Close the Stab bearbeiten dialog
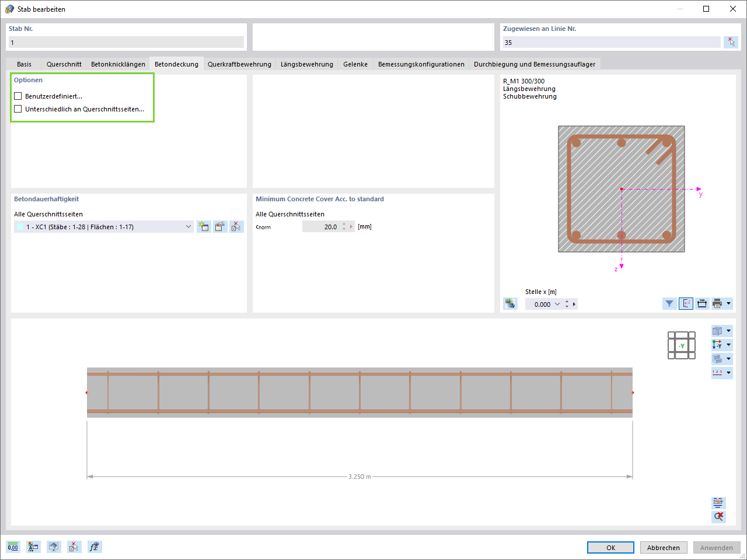This screenshot has width=747, height=560. 733,9
